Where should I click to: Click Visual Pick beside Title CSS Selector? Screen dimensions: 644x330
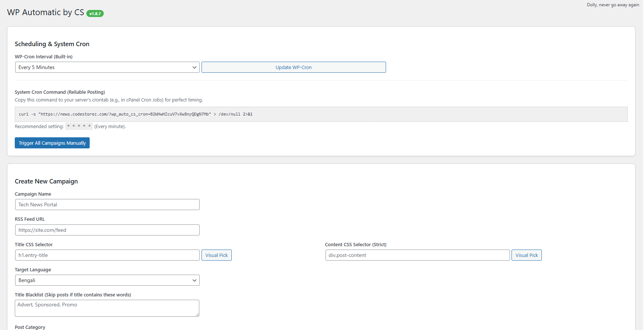pyautogui.click(x=216, y=255)
